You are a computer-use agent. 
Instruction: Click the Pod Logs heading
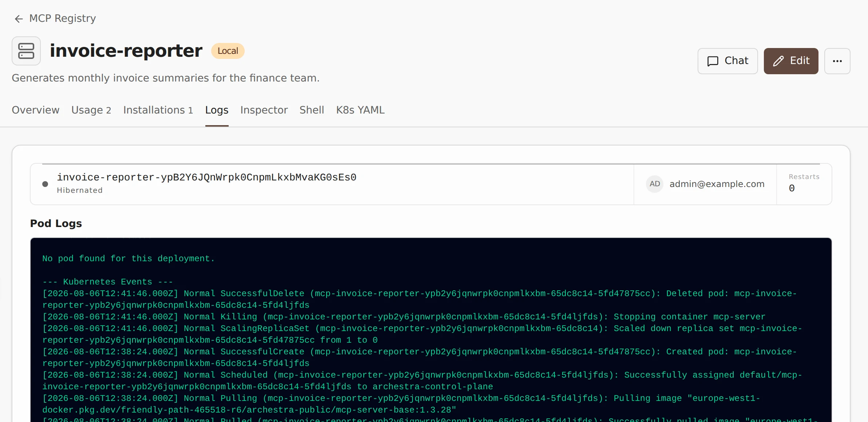click(56, 223)
